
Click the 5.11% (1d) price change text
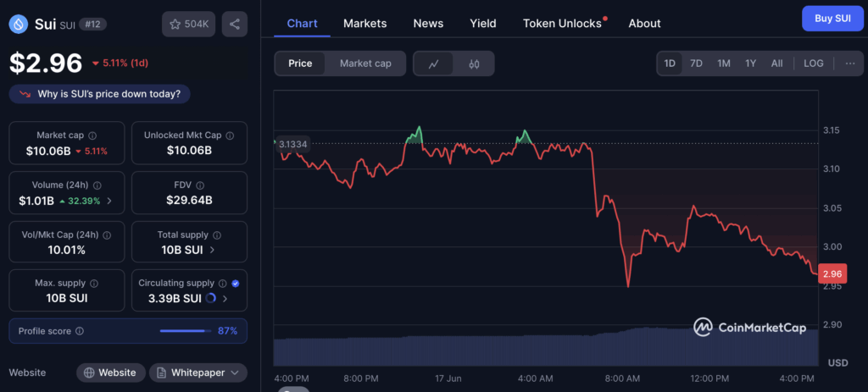point(125,63)
